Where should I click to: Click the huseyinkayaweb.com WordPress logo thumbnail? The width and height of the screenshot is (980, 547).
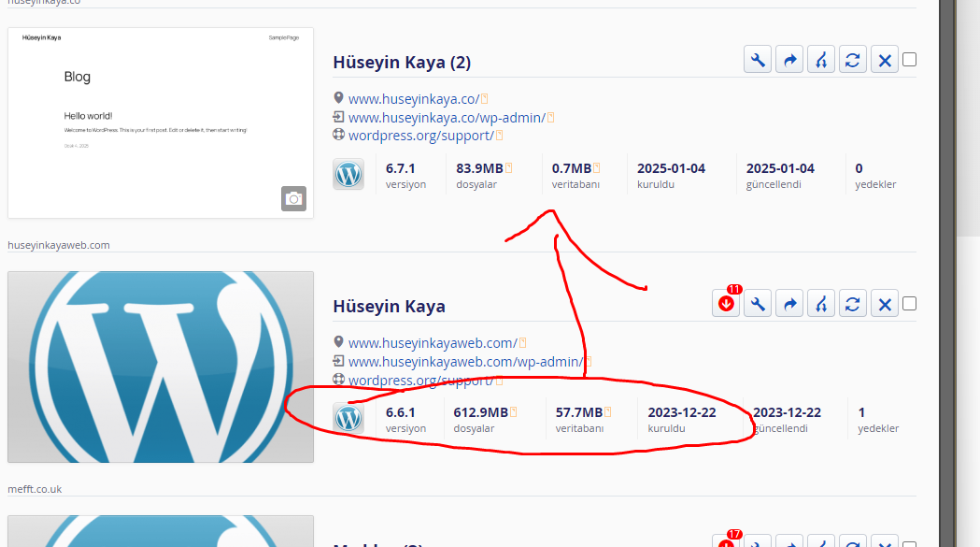coord(161,367)
